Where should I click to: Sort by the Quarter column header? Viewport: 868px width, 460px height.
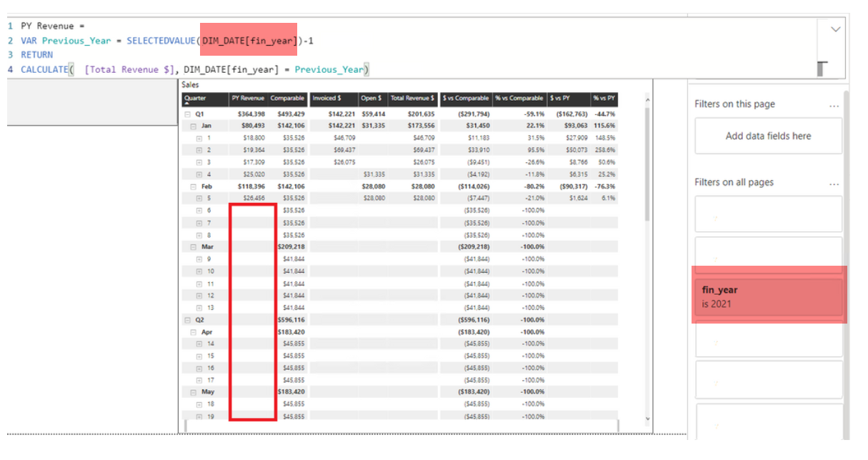coord(205,99)
